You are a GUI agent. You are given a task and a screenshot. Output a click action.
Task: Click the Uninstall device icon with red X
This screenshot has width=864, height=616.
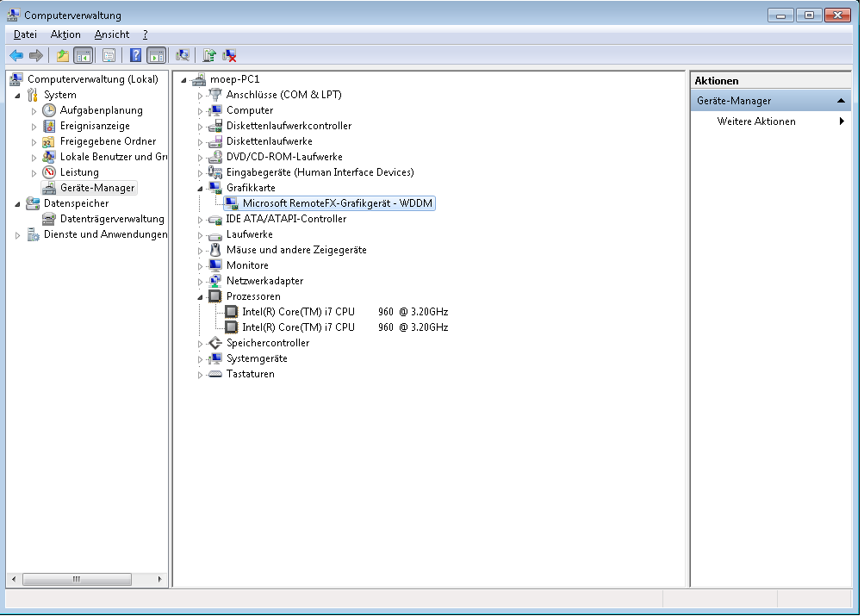pyautogui.click(x=229, y=56)
